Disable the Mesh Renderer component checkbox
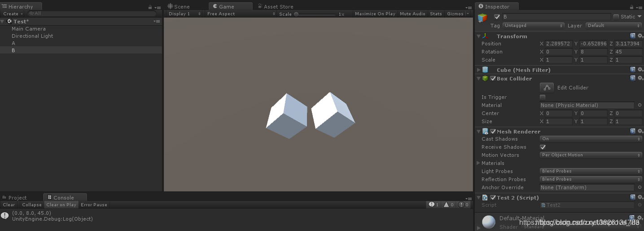This screenshot has height=231, width=644. (493, 131)
